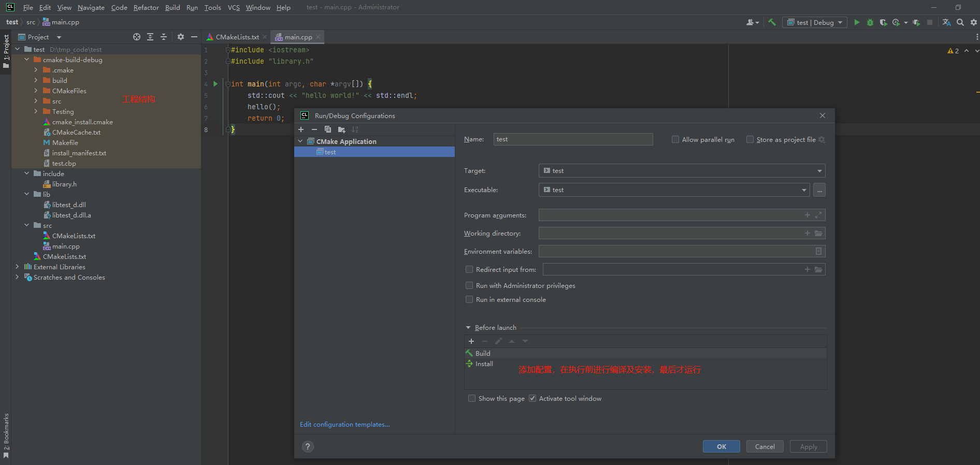Image resolution: width=980 pixels, height=465 pixels.
Task: Expand External Libraries node
Action: [x=17, y=267]
